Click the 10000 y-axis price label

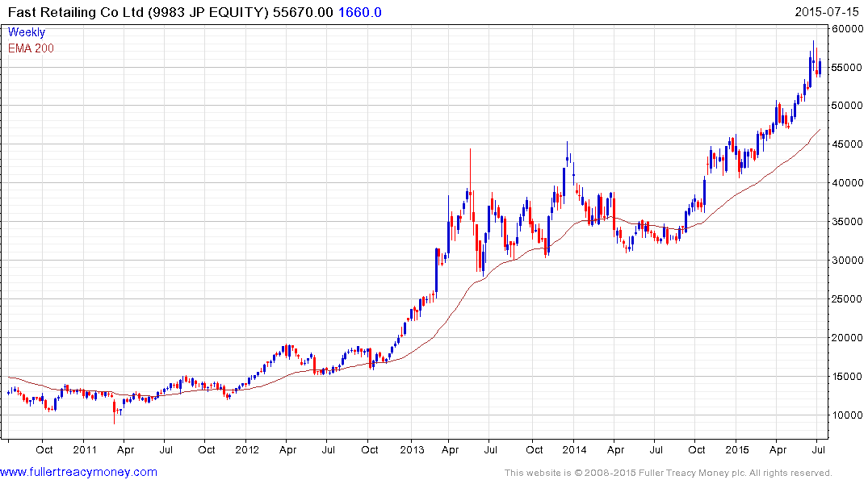coord(848,415)
